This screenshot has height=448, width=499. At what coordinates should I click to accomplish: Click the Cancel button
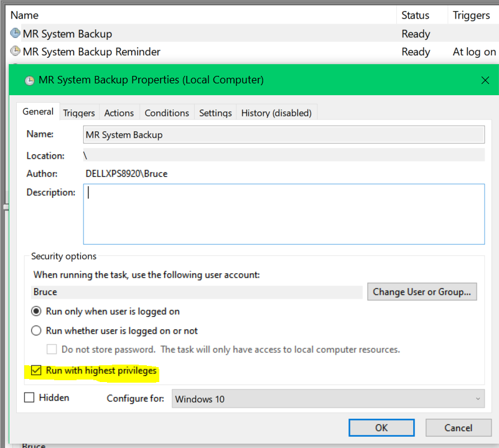coord(458,427)
